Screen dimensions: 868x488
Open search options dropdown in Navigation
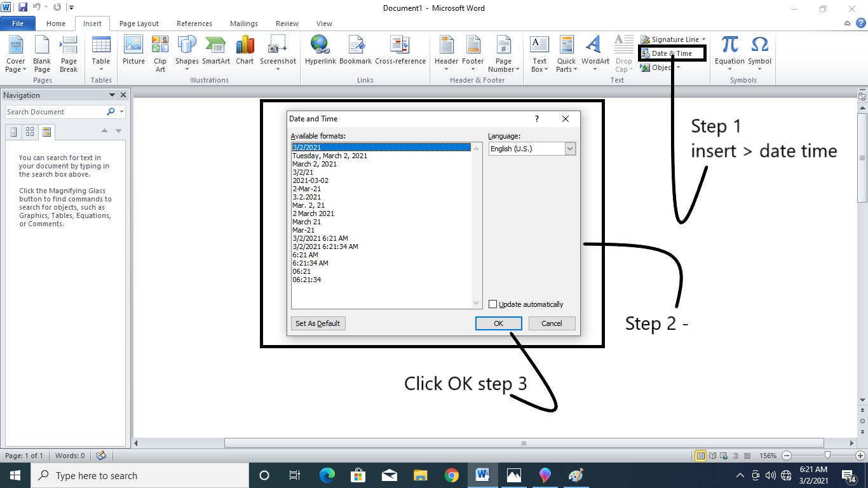coord(121,112)
